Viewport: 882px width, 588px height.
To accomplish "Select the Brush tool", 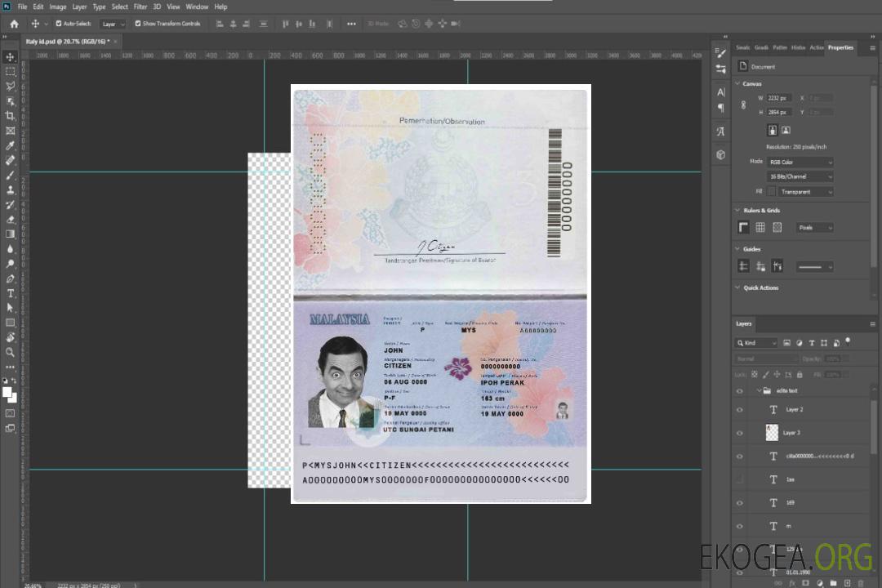I will coord(10,175).
